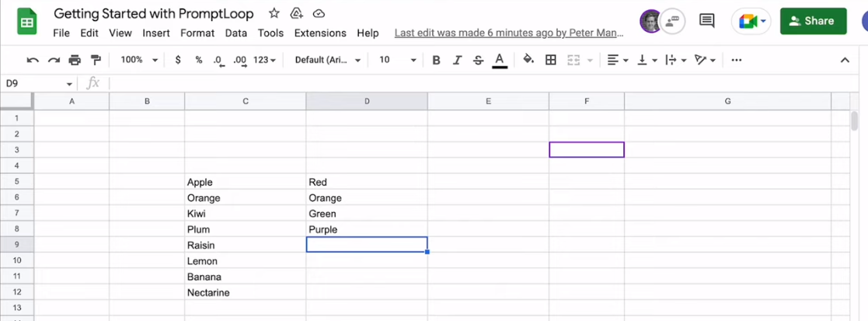
Task: Open the font family dropdown
Action: click(x=327, y=60)
